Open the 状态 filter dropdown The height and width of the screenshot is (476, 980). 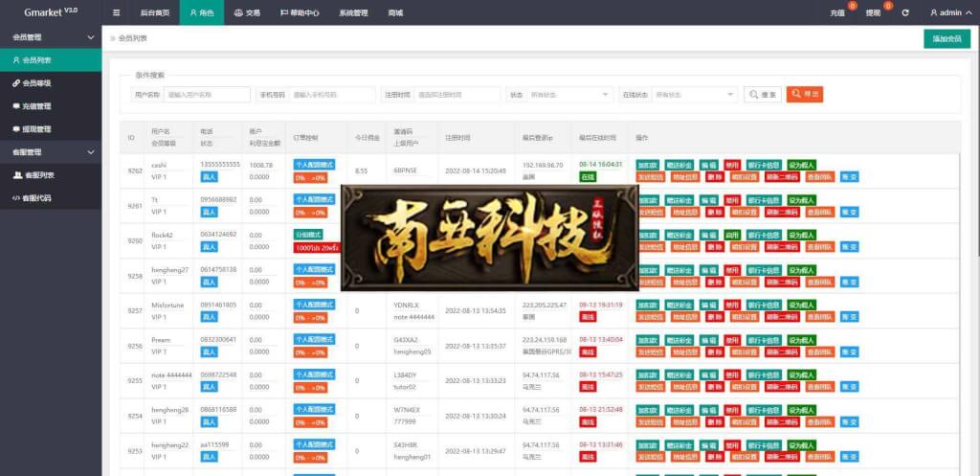[x=570, y=95]
